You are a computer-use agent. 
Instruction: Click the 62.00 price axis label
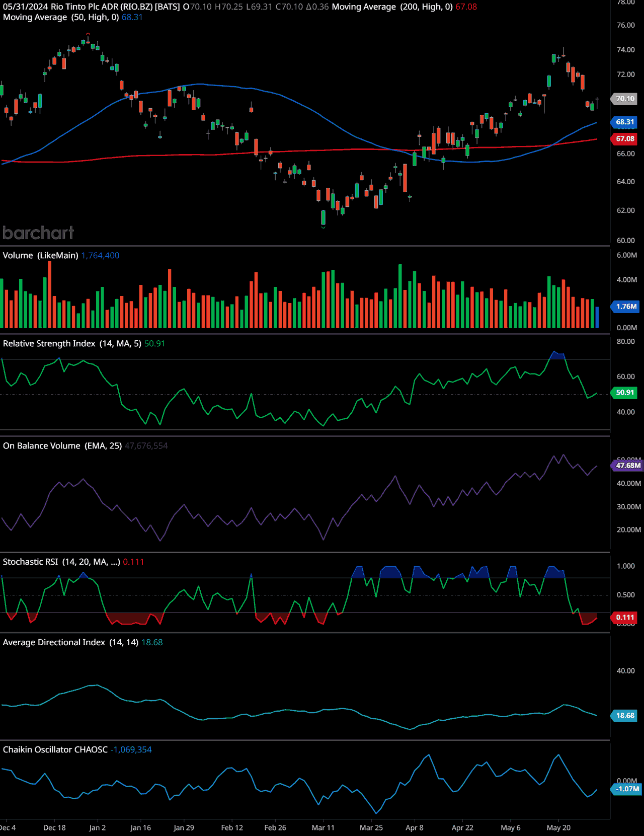pyautogui.click(x=626, y=210)
